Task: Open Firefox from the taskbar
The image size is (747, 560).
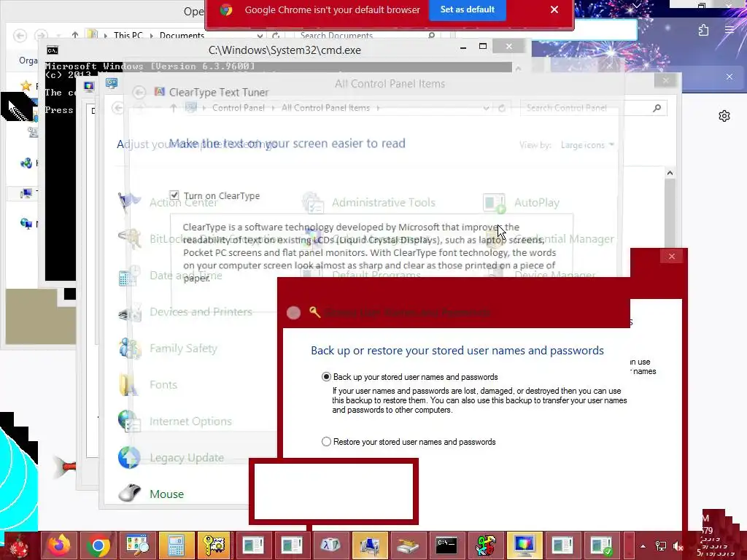Action: coord(59,545)
